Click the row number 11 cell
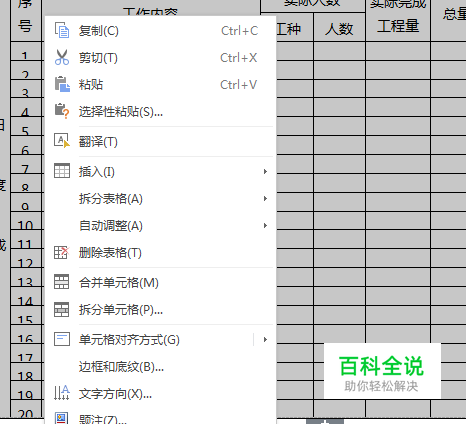The width and height of the screenshot is (466, 424). [25, 240]
